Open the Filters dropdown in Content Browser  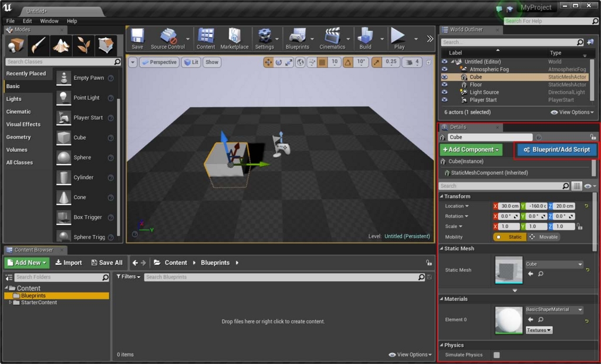129,277
